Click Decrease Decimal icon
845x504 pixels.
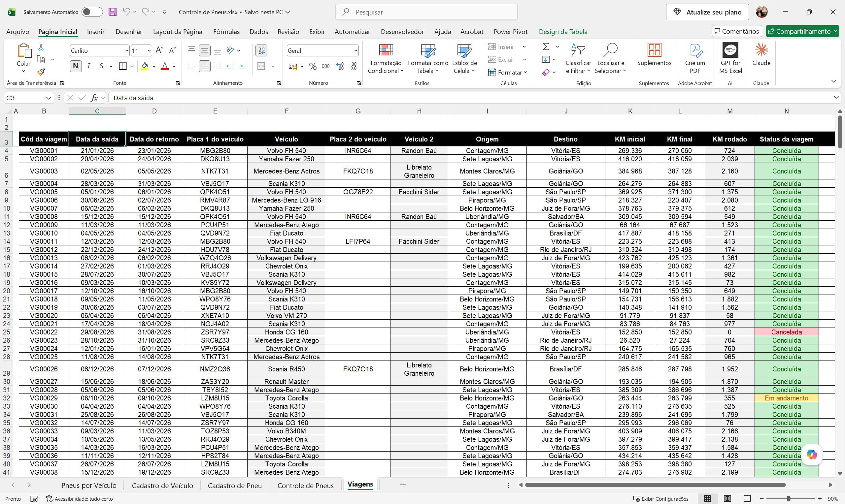tap(353, 66)
